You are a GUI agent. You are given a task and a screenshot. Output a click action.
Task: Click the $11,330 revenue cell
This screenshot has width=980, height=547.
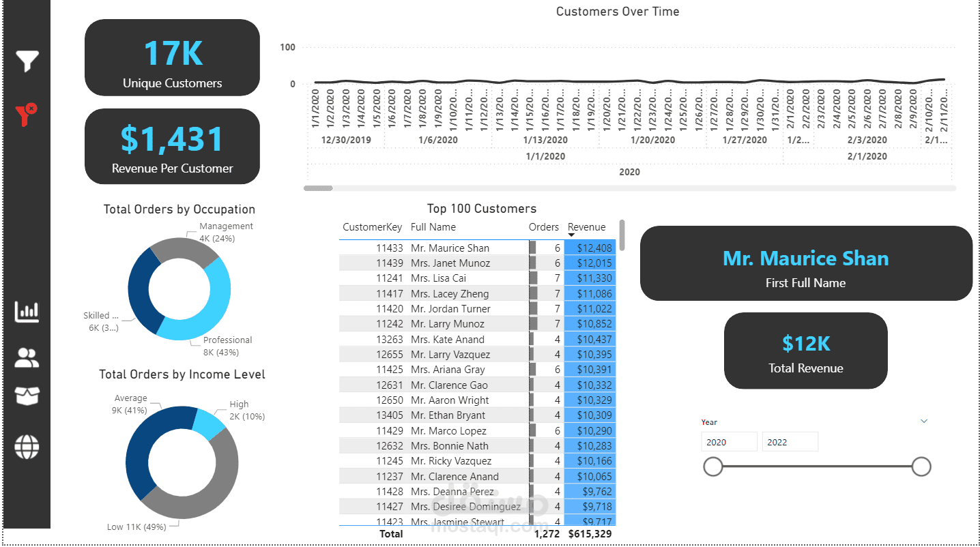tap(590, 278)
